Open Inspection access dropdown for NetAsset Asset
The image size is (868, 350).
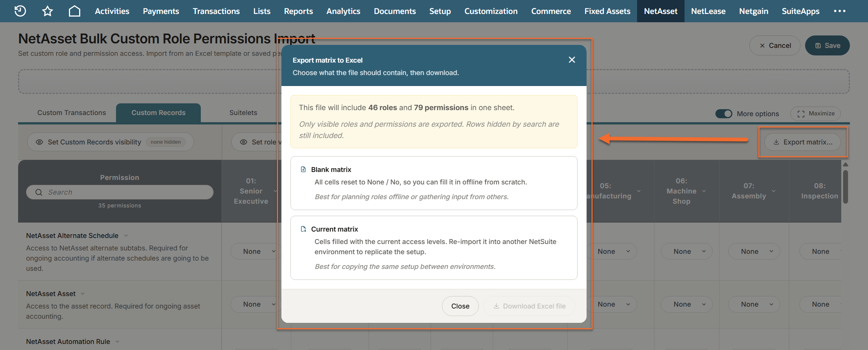[x=821, y=304]
